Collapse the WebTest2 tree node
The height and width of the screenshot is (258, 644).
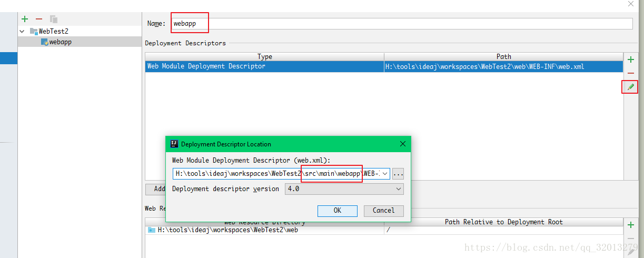[22, 32]
